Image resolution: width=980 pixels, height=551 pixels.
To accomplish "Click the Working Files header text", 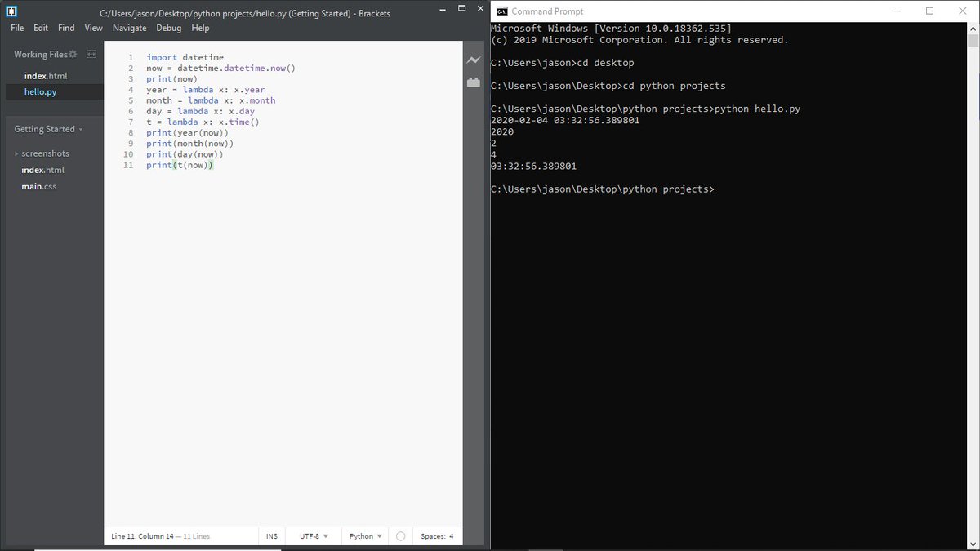I will pyautogui.click(x=40, y=54).
